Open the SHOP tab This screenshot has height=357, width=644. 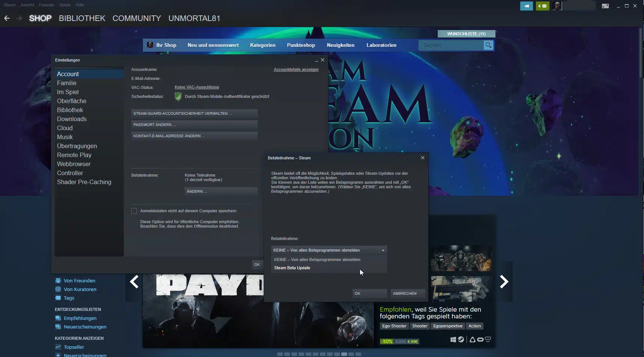pyautogui.click(x=40, y=18)
